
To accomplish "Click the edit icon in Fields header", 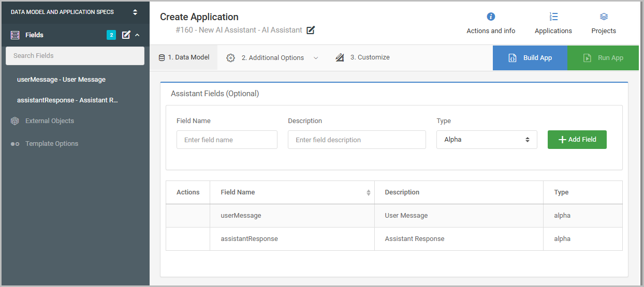I will (126, 35).
